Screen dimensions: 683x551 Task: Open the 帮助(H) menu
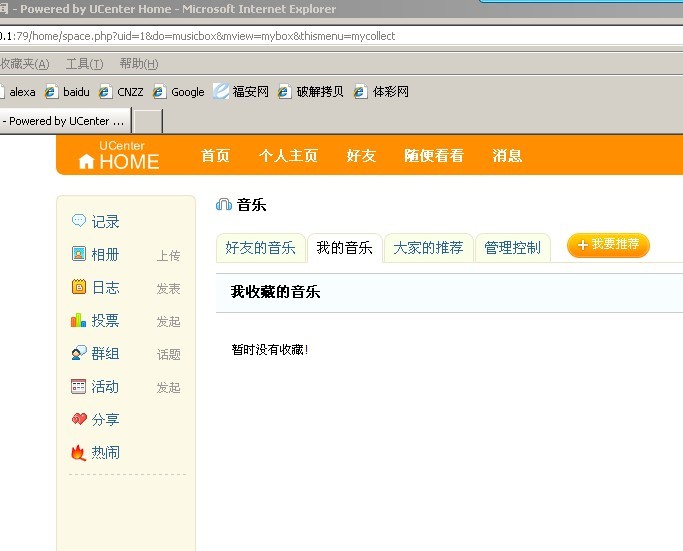pos(139,64)
